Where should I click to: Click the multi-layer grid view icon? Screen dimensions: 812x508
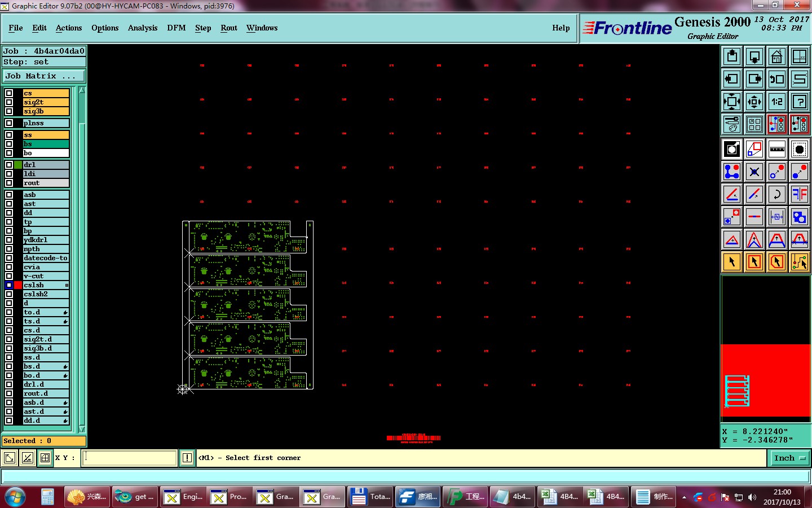pos(754,124)
